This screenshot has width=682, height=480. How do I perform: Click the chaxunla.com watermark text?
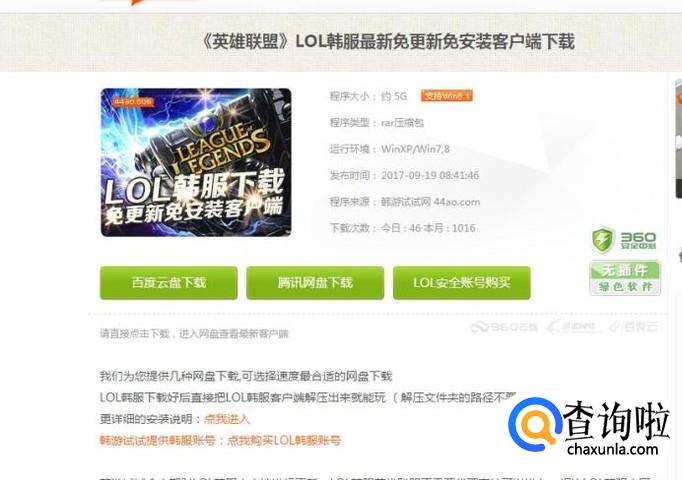[613, 449]
